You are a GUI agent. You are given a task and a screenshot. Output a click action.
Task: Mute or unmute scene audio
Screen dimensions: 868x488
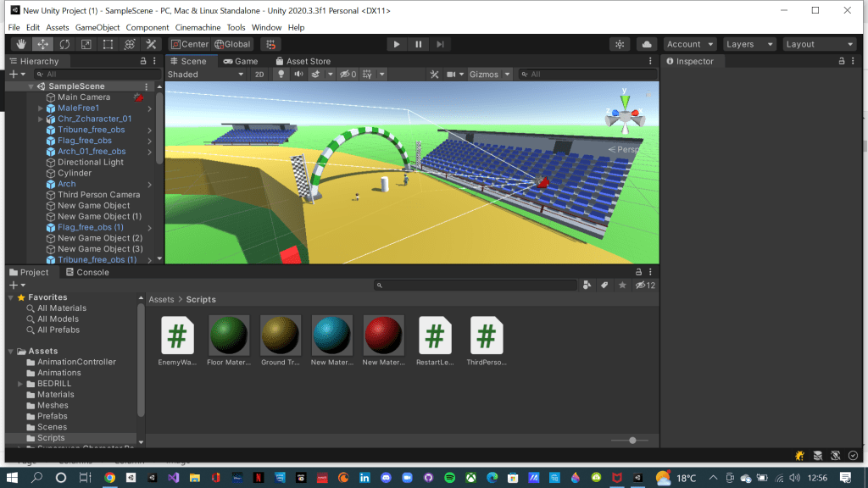tap(298, 75)
